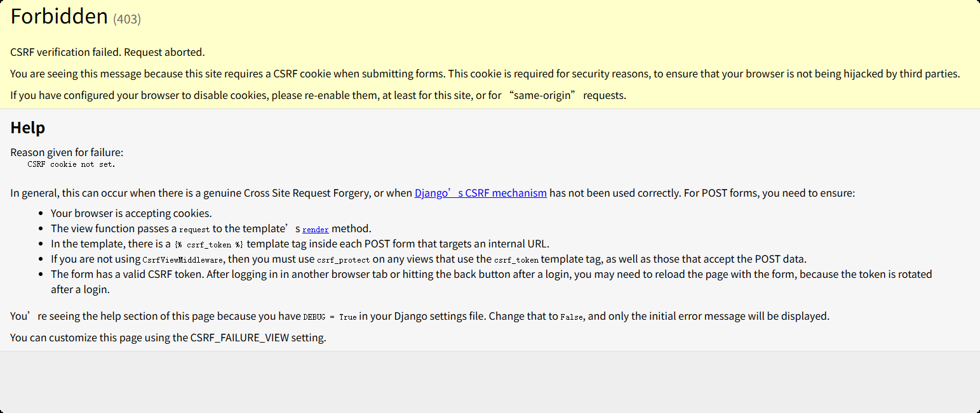Click the 'CSRF cookie not set.' reason text
The width and height of the screenshot is (980, 413).
pos(71,164)
